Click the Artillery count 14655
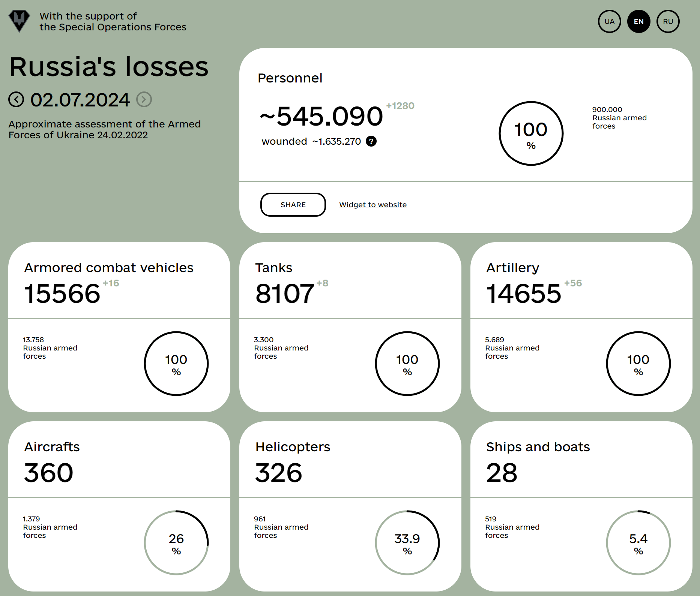 coord(523,293)
